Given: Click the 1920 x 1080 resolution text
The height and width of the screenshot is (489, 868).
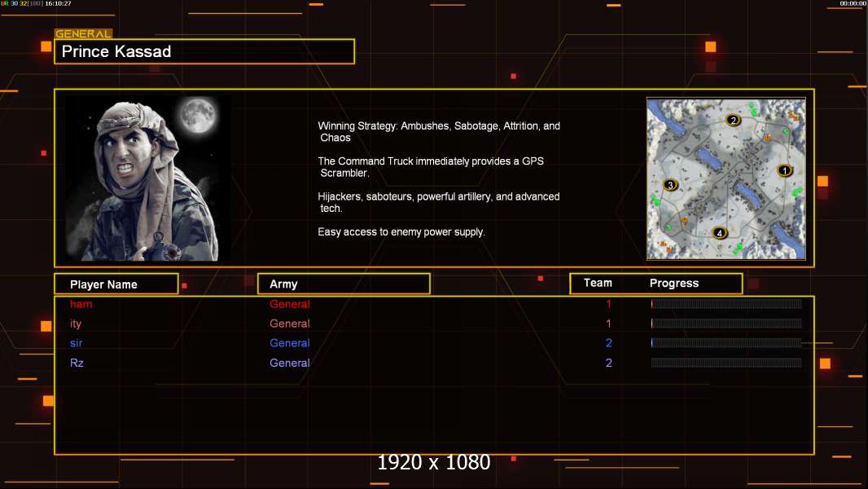Looking at the screenshot, I should [433, 462].
